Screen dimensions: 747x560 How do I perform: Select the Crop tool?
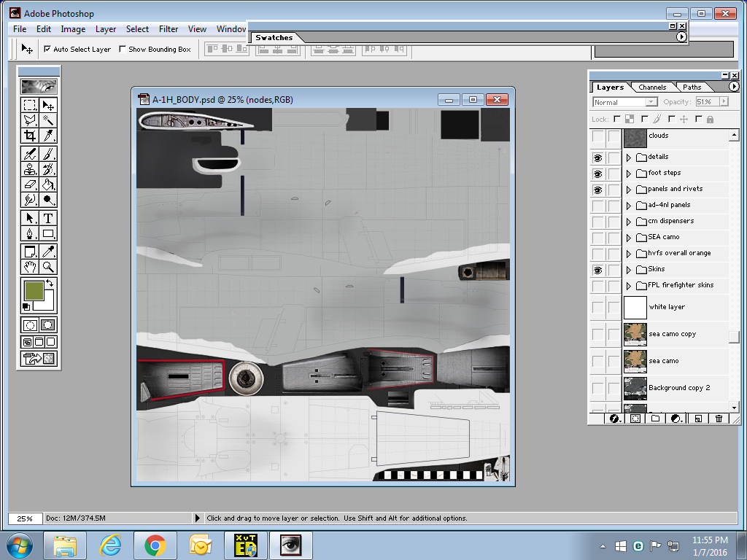pyautogui.click(x=29, y=136)
